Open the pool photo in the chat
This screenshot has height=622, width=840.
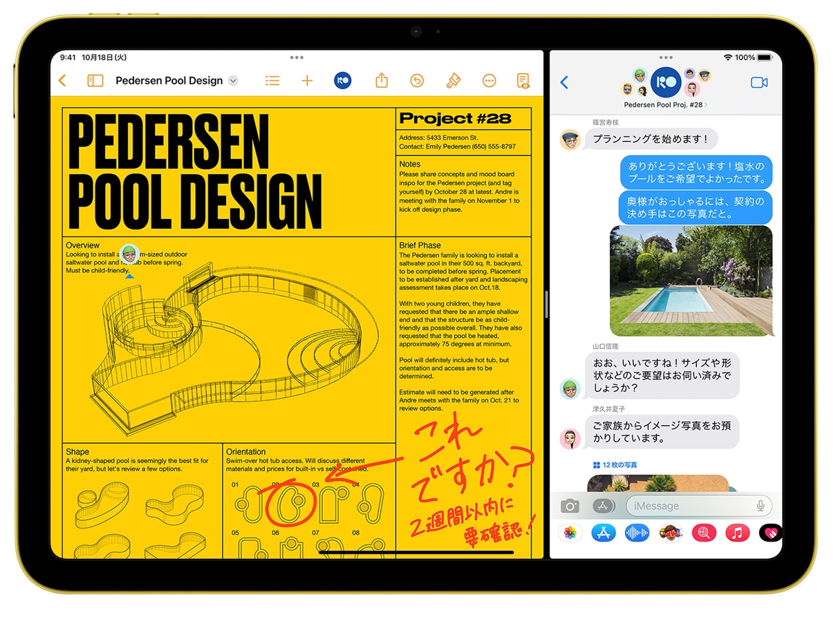click(691, 281)
